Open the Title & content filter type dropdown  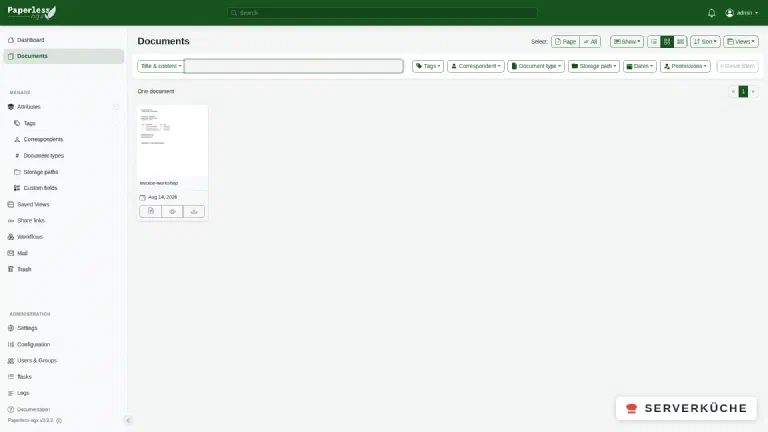(161, 66)
